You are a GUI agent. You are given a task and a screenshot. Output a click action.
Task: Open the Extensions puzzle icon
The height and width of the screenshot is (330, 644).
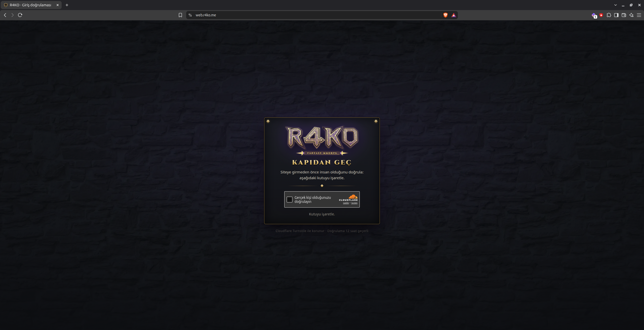pyautogui.click(x=609, y=15)
